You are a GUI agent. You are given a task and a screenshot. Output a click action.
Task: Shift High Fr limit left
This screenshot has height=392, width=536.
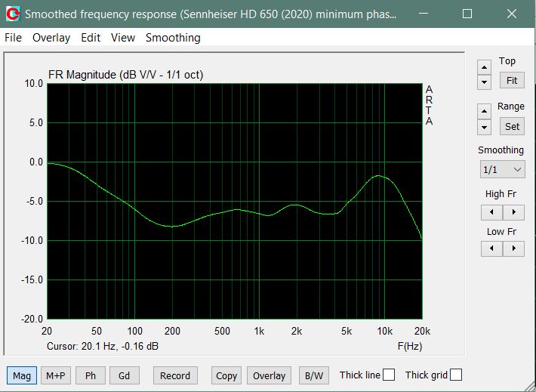(491, 212)
